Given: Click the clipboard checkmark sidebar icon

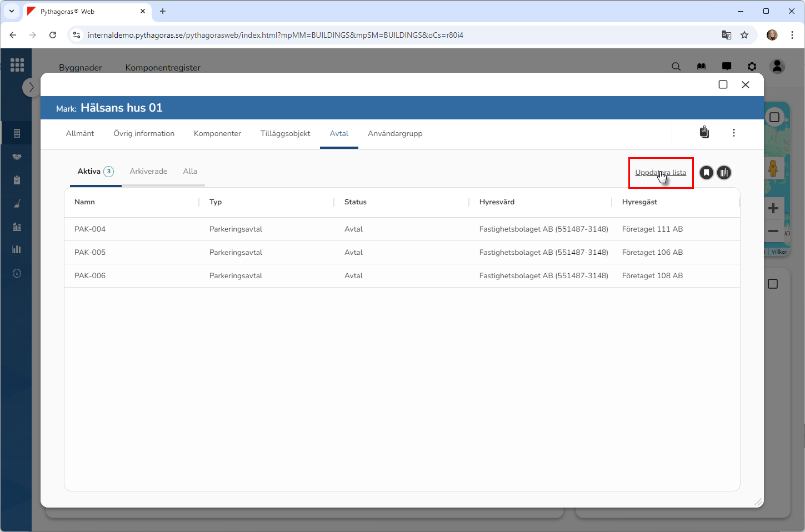Looking at the screenshot, I should [17, 180].
